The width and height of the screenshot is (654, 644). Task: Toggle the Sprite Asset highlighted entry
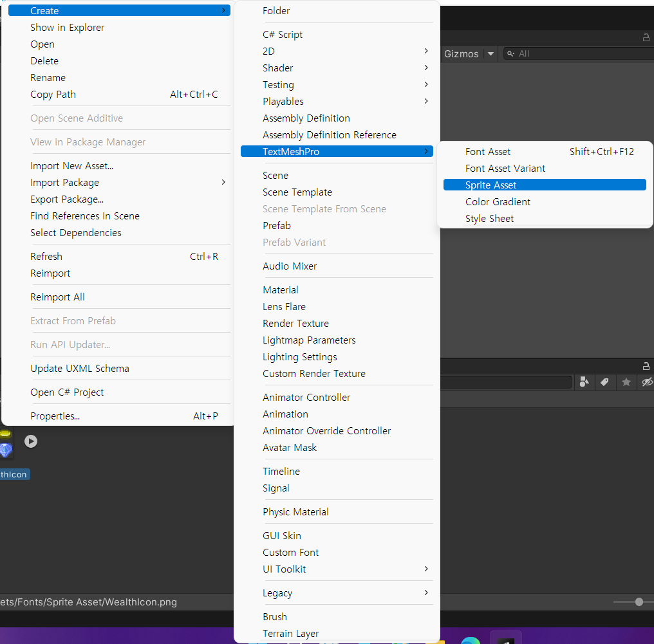coord(545,185)
